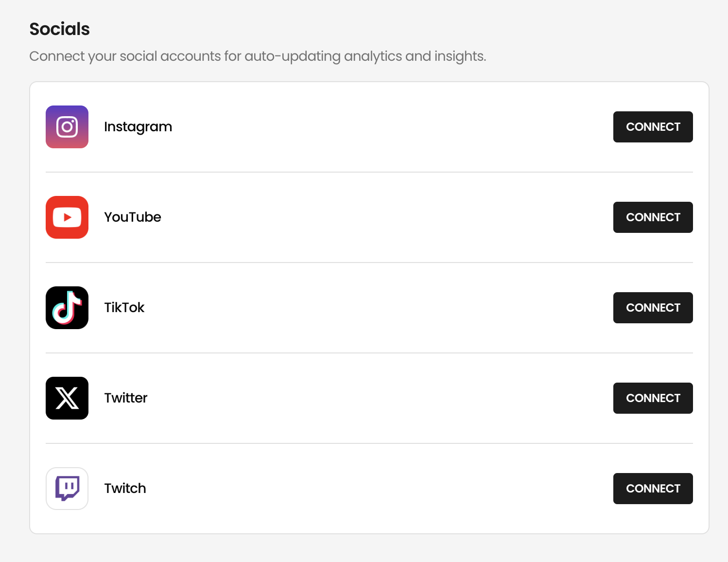Viewport: 728px width, 562px height.
Task: Click the Twitter X logo icon
Action: click(67, 398)
